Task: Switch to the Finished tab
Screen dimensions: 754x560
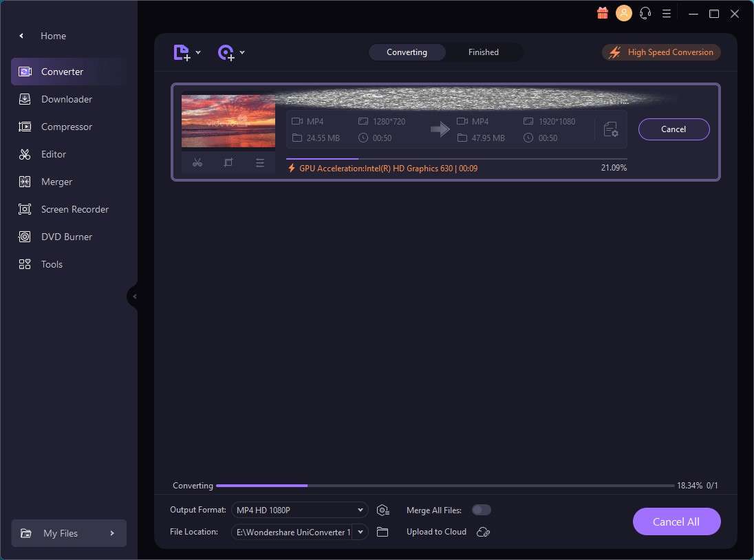Action: (x=483, y=52)
